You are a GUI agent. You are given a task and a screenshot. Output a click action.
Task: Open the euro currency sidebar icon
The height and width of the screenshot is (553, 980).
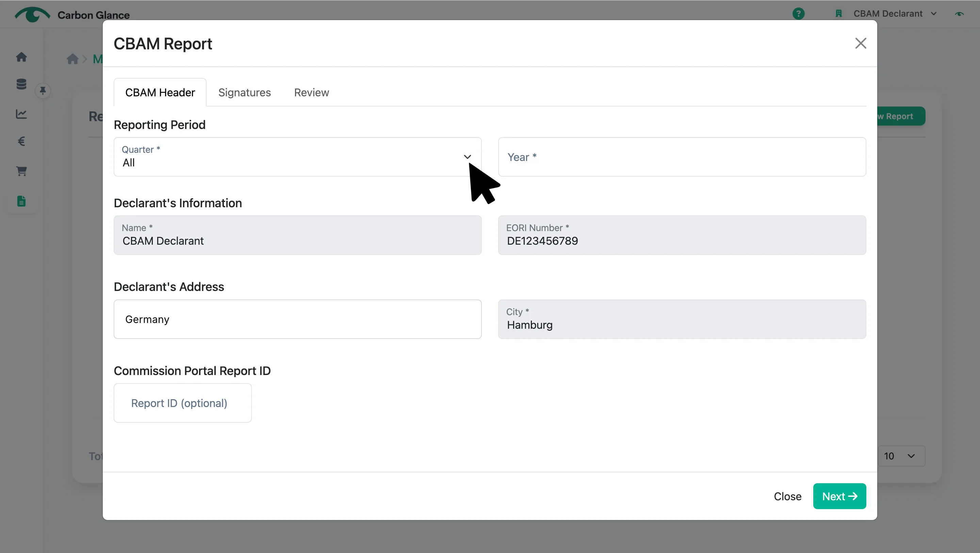coord(21,142)
